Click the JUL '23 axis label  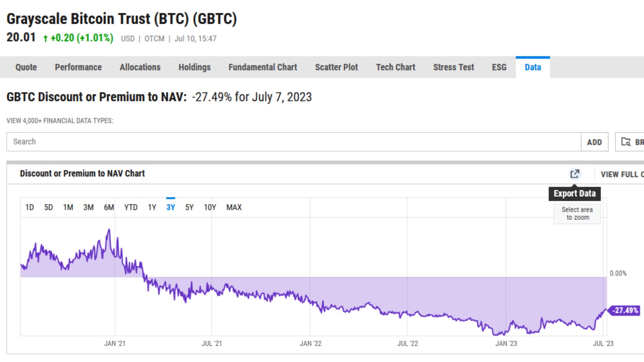[603, 343]
